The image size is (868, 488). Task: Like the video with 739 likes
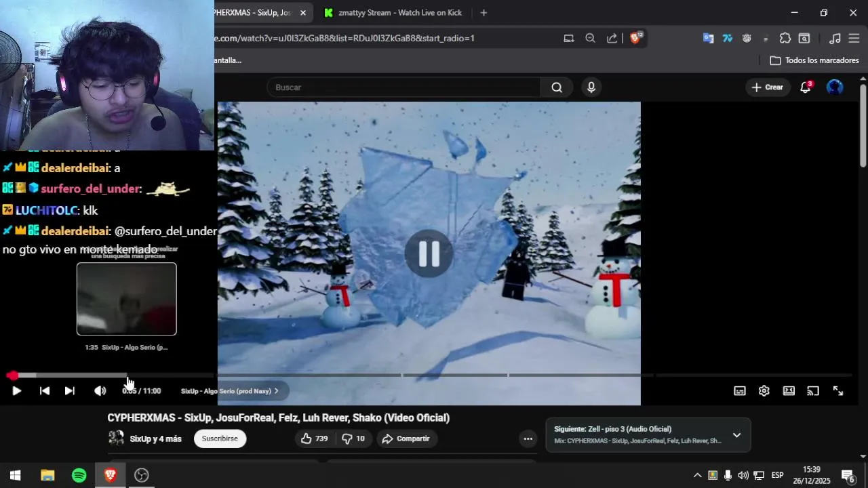[x=315, y=439]
